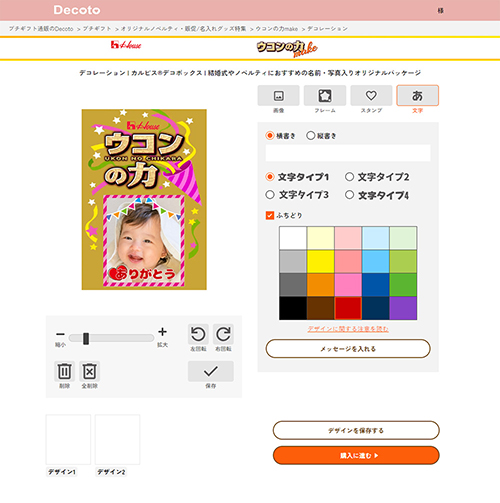Select the 縦書き vertical writing radio
Screen dimensions: 500x503
pos(311,136)
